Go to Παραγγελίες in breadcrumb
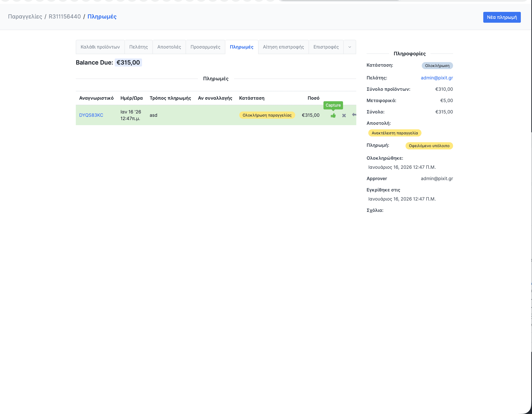Screen dimensions: 532x414 click(x=25, y=17)
